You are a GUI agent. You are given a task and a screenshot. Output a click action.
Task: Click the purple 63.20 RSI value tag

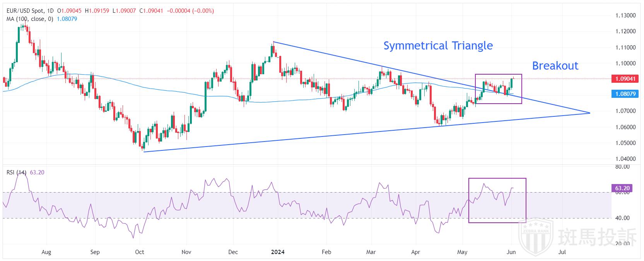[622, 188]
